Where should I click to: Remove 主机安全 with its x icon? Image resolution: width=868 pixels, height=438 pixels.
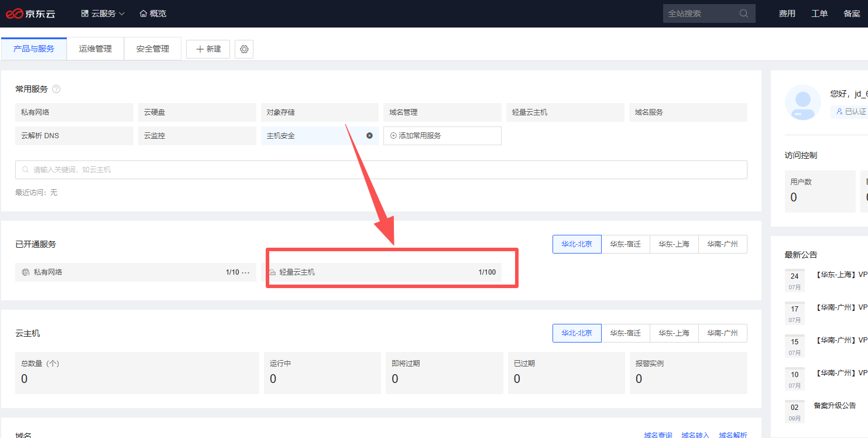(369, 136)
